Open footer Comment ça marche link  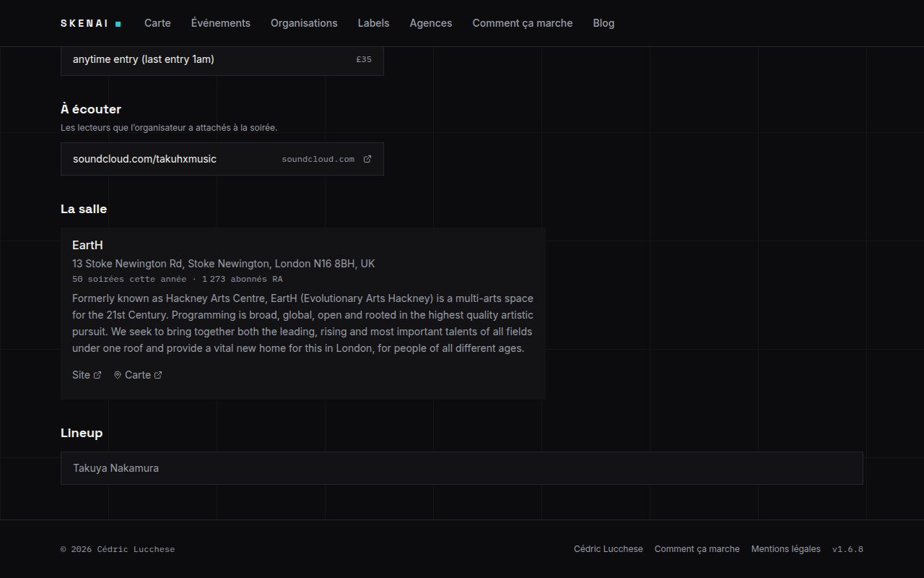click(697, 549)
